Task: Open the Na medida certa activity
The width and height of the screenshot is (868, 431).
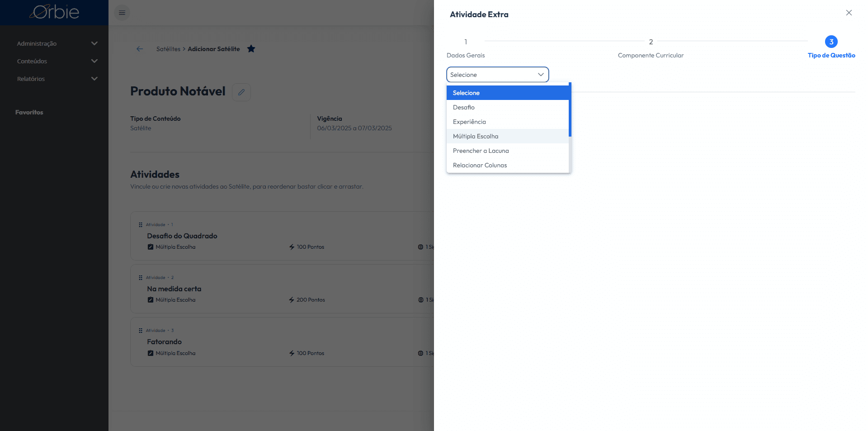Action: click(x=174, y=289)
